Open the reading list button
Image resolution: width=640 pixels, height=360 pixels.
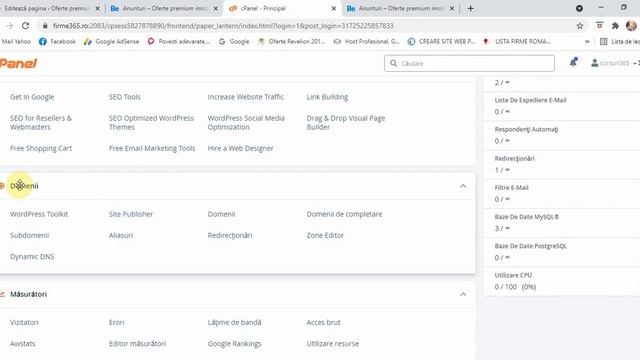click(x=620, y=42)
